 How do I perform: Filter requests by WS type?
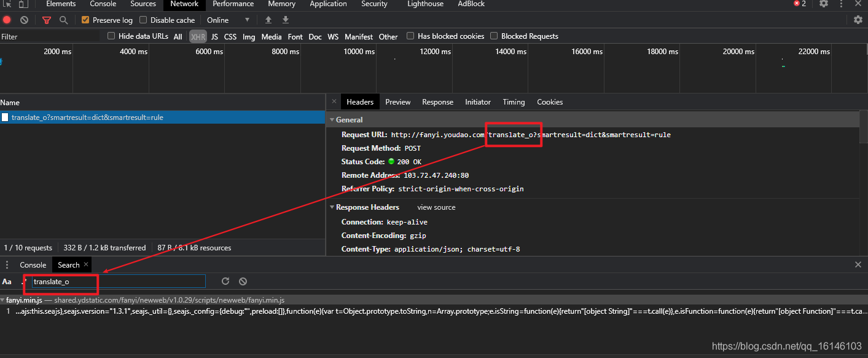click(x=333, y=36)
